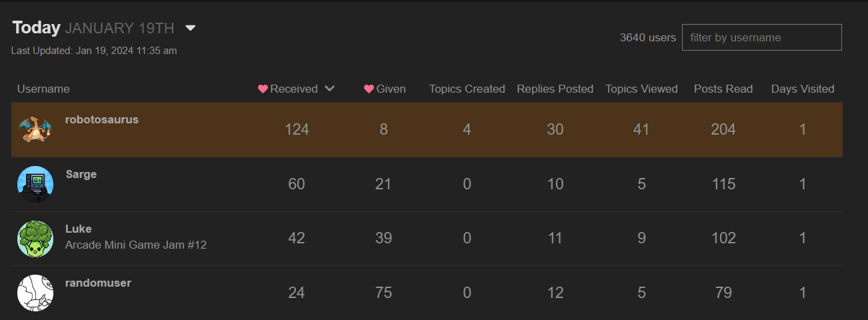Screen dimensions: 868x320
Task: Go to randomuser's profile link
Action: click(x=98, y=283)
